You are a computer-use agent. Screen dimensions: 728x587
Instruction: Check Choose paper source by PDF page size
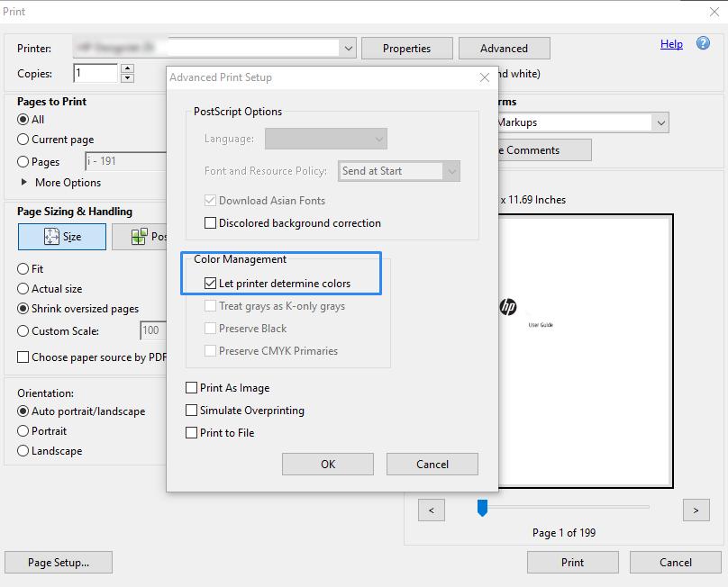click(x=23, y=357)
